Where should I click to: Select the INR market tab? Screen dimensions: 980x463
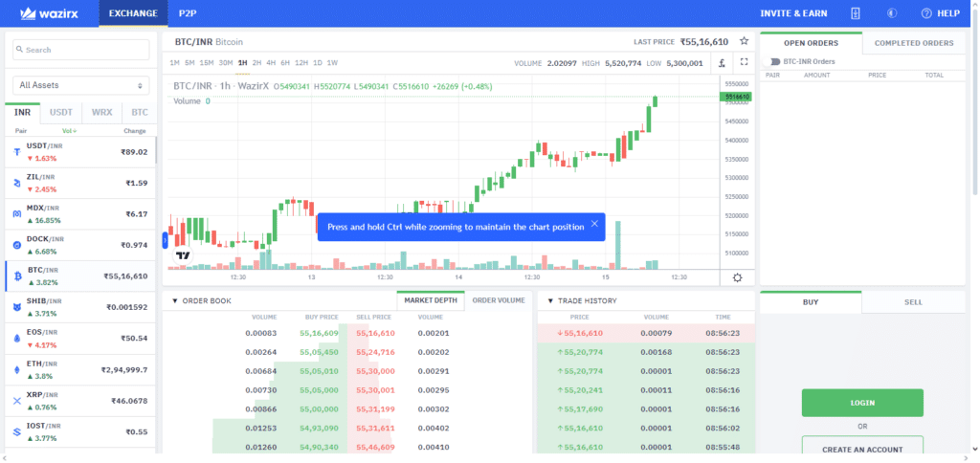point(23,113)
